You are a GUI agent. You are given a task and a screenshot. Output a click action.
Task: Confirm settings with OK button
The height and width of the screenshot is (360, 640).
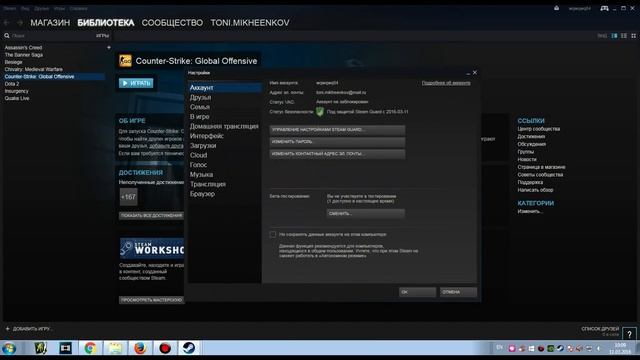417,292
